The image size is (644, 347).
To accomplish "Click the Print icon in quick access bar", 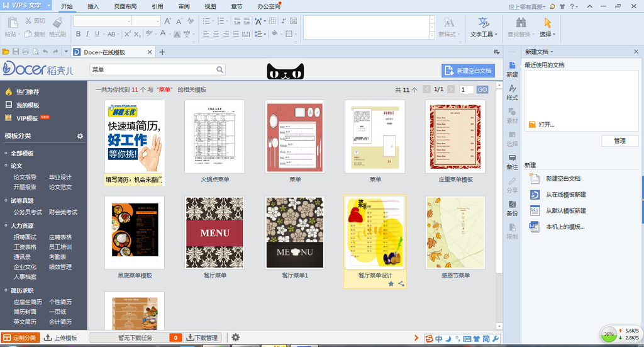I will [x=25, y=52].
